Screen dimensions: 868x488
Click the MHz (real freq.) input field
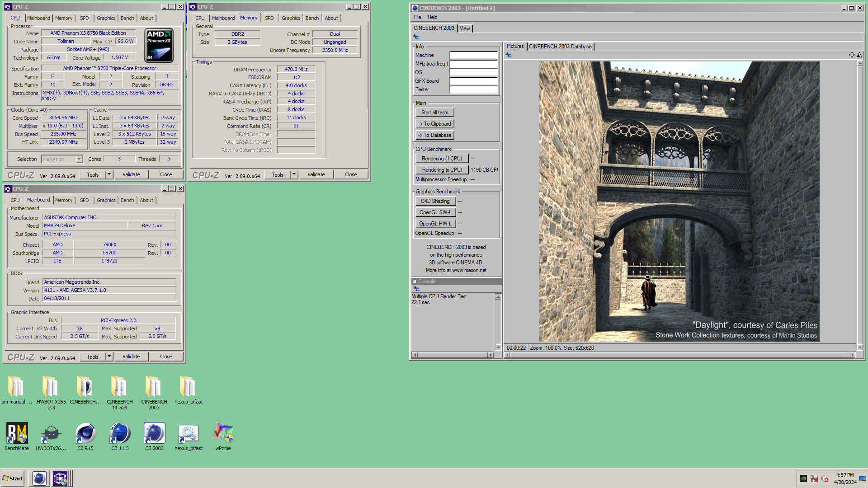click(473, 64)
